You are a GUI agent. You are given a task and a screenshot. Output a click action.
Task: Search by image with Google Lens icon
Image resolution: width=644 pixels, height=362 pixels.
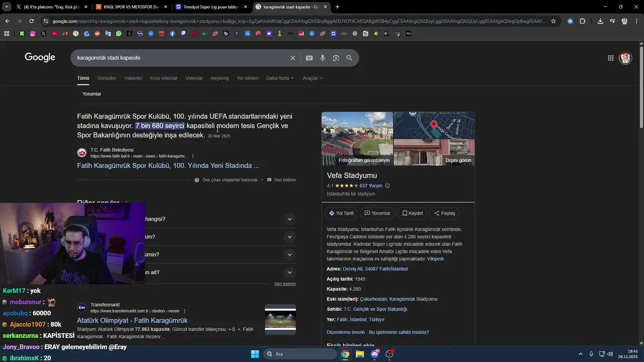pyautogui.click(x=336, y=58)
